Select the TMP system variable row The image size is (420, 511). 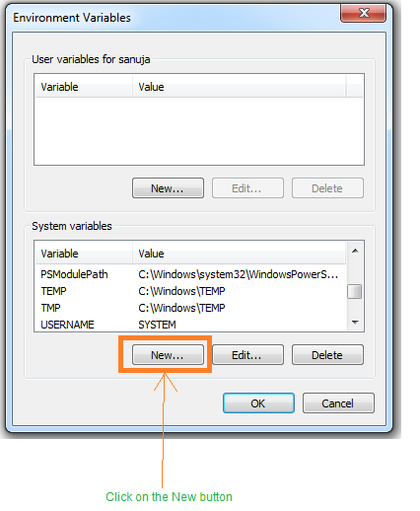click(190, 308)
